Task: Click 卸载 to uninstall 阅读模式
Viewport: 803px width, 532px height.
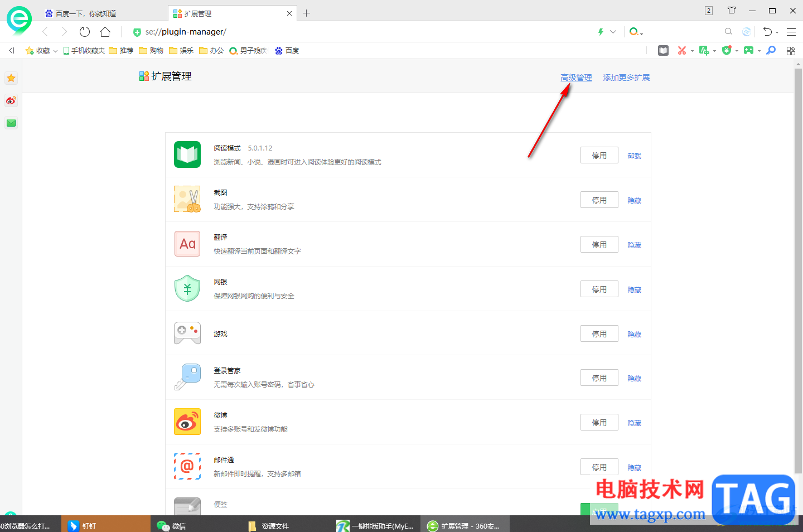Action: pyautogui.click(x=634, y=155)
